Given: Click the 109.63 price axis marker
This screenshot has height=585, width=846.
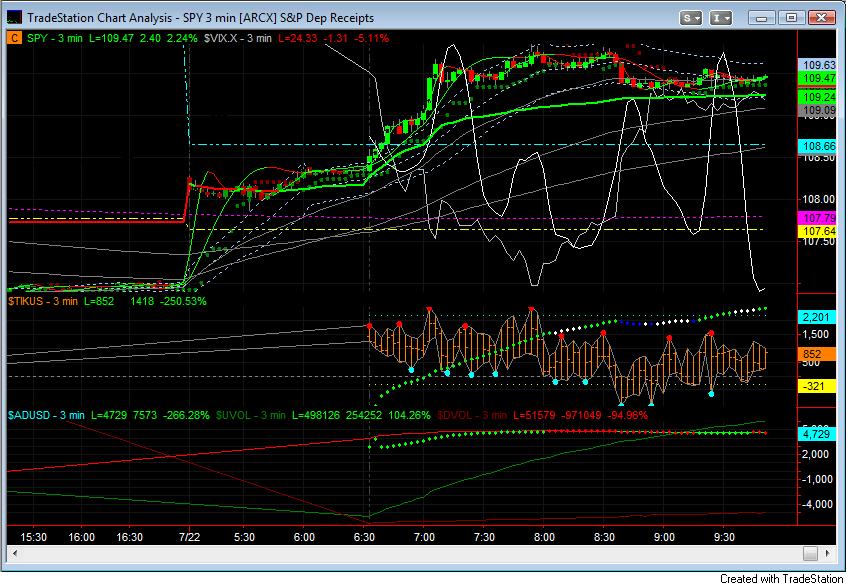Looking at the screenshot, I should pos(819,65).
